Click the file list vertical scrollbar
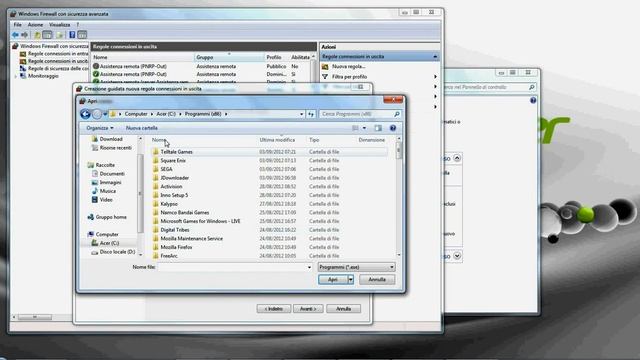Viewport: 640px width, 360px height. 399,197
